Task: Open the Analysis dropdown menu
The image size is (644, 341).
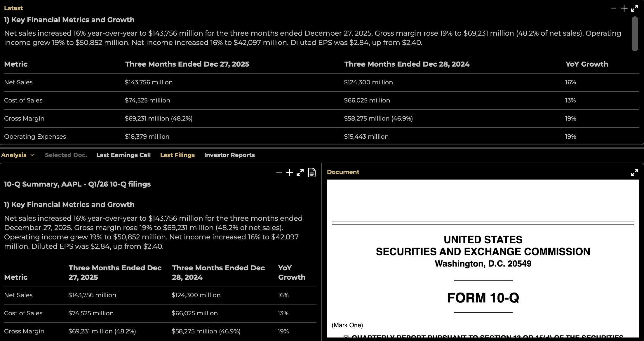Action: [18, 155]
